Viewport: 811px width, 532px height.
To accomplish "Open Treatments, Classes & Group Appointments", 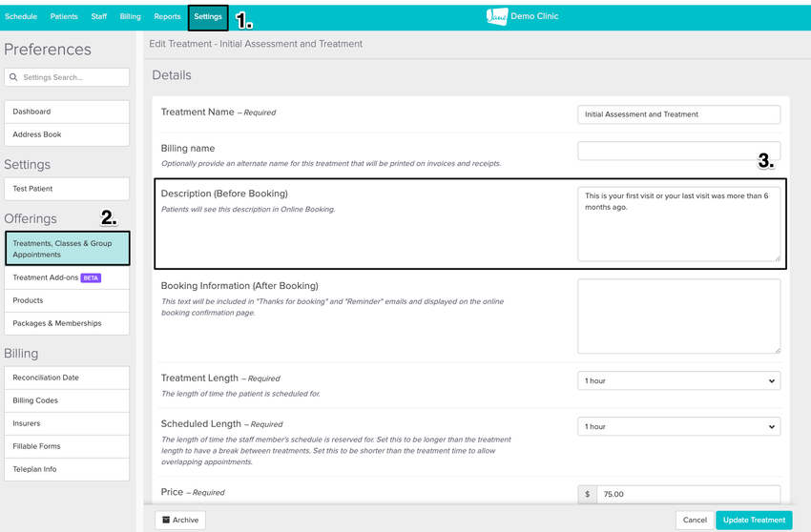I will 67,249.
